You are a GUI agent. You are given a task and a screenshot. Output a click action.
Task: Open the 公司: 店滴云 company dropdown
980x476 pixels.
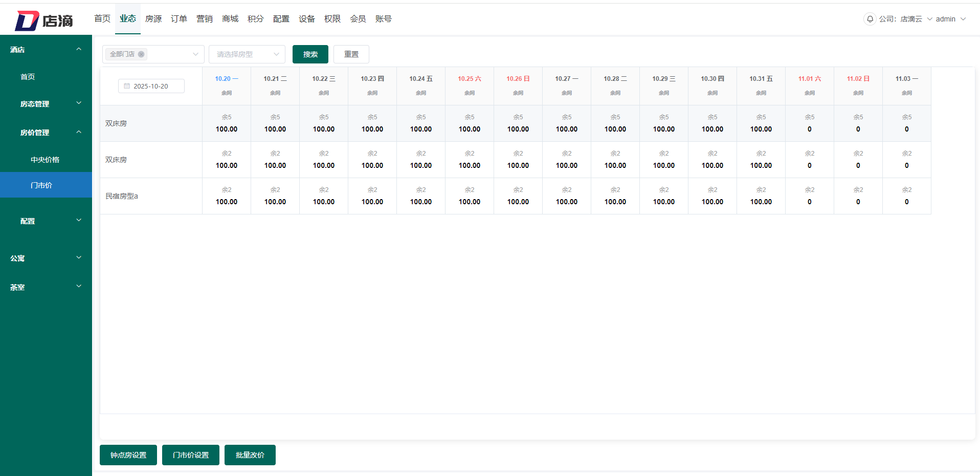[x=904, y=19]
